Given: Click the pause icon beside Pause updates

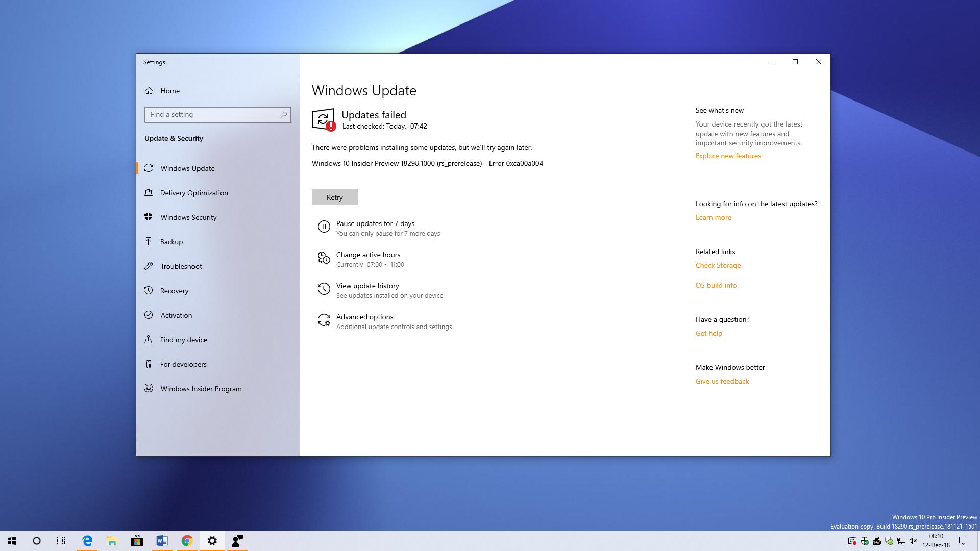Looking at the screenshot, I should tap(324, 227).
